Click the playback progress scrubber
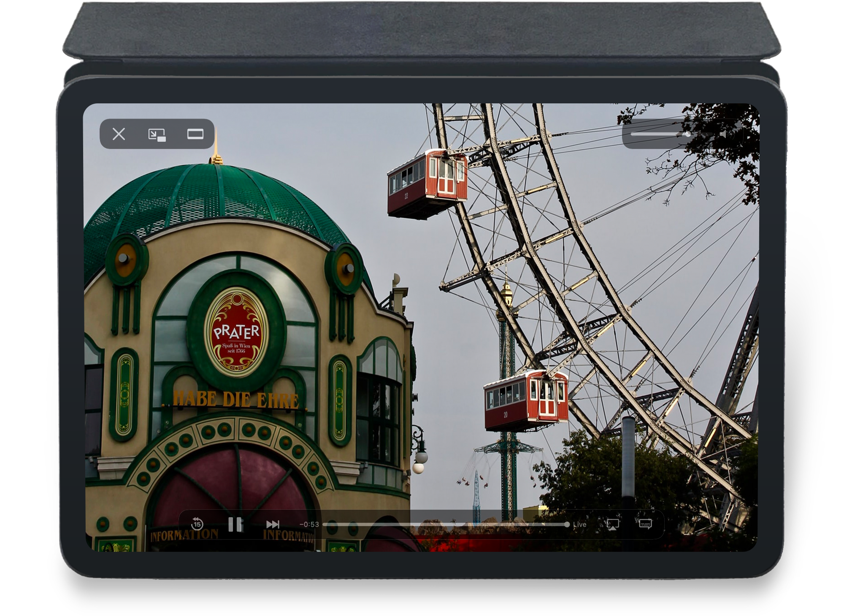Screen dimensions: 844x616 446,524
